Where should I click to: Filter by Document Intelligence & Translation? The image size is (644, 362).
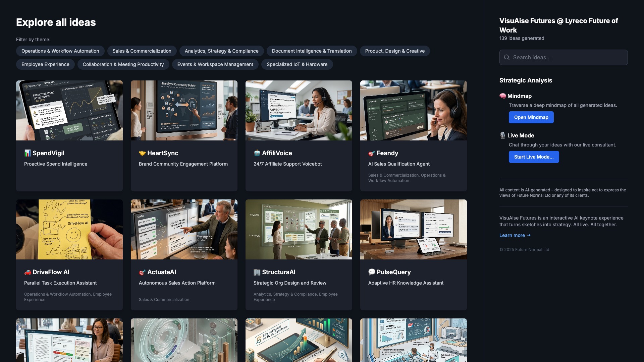(312, 51)
